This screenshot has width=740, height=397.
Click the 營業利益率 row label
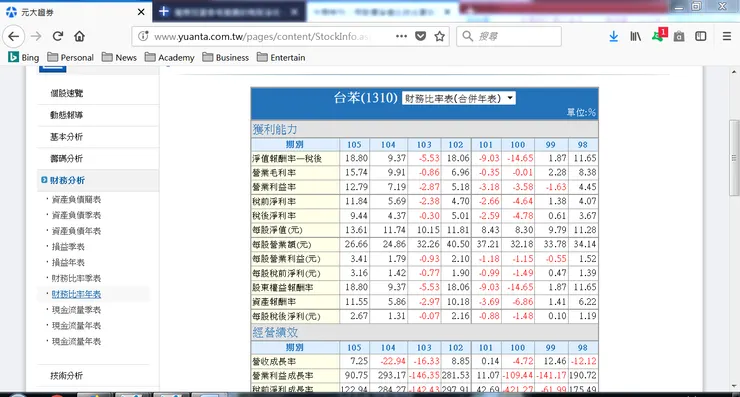pyautogui.click(x=274, y=187)
